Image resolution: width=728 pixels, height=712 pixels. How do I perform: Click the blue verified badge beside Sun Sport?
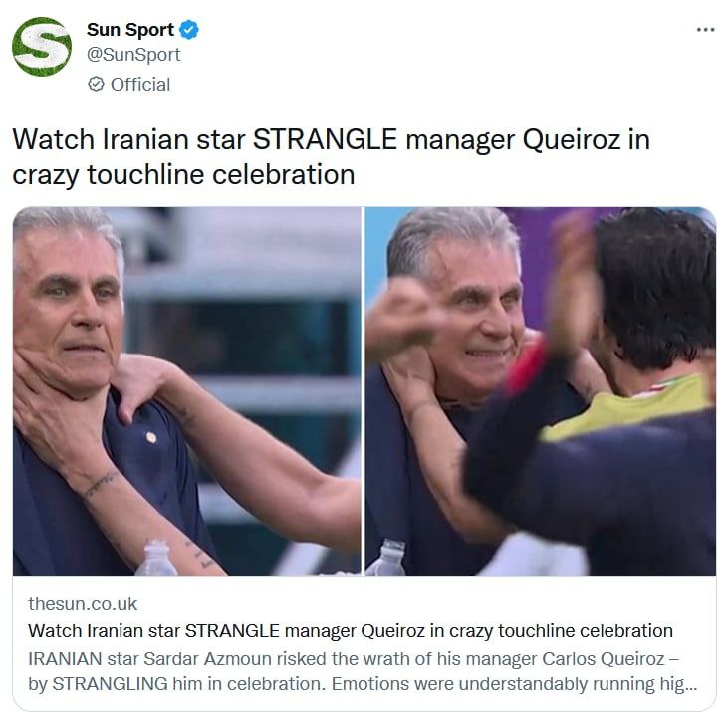click(x=189, y=30)
